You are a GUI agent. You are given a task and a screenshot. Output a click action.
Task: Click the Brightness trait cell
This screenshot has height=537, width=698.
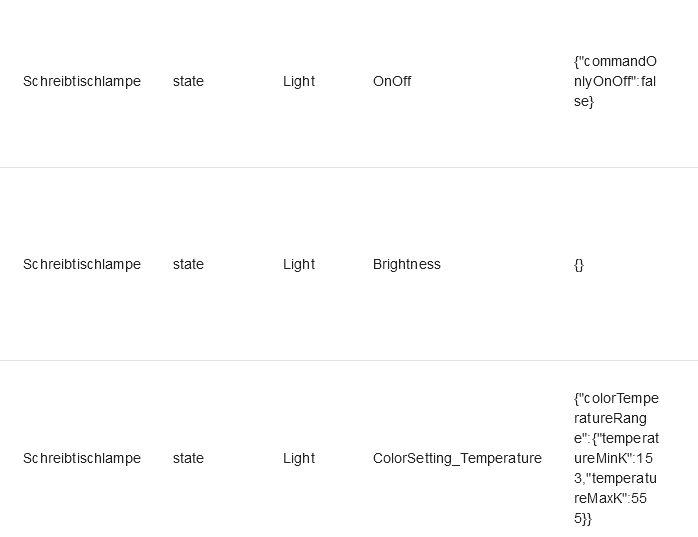[x=407, y=264]
